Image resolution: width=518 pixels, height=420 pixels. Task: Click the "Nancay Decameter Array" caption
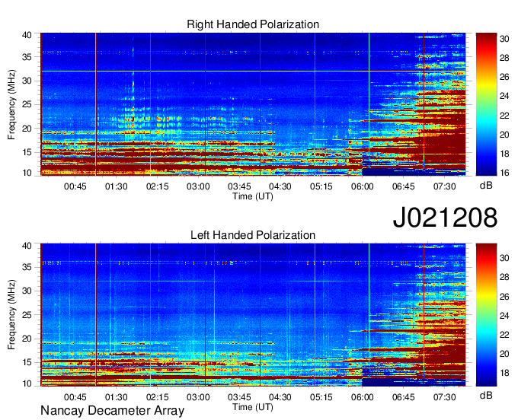coord(112,411)
